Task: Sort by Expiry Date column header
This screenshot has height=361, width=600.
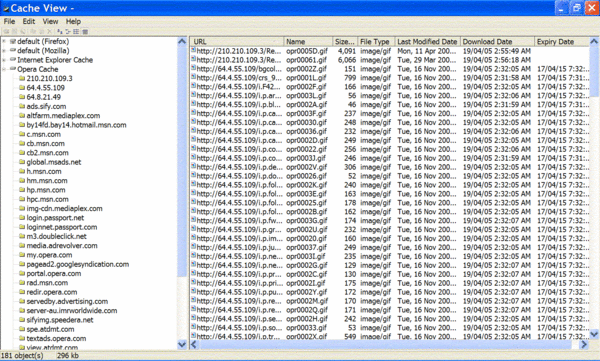Action: pos(562,41)
